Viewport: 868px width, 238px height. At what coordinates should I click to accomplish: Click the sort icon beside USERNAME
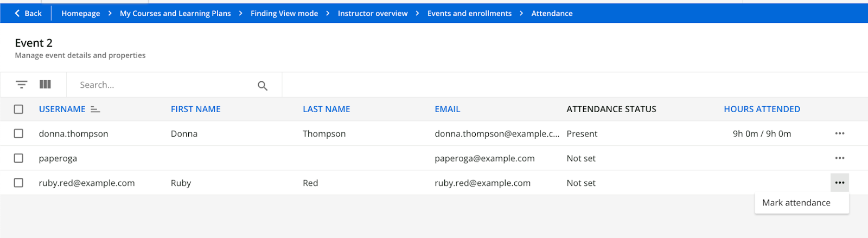pyautogui.click(x=95, y=110)
